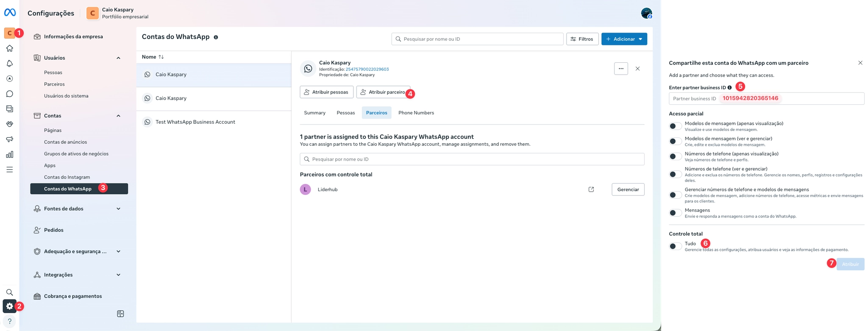Click the search magnifier in left rail
868x331 pixels.
(9, 292)
